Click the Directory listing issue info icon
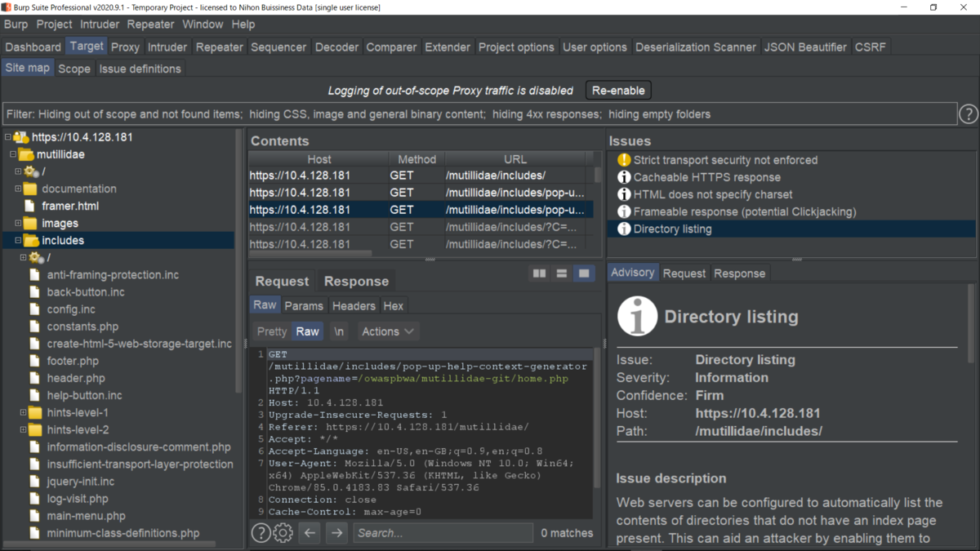The image size is (980, 551). click(x=624, y=229)
